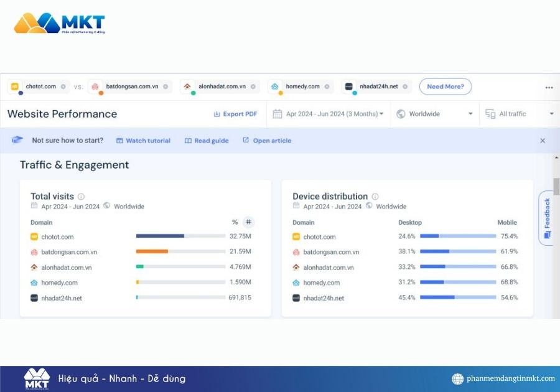Click the calendar icon beside the date range

click(x=277, y=114)
